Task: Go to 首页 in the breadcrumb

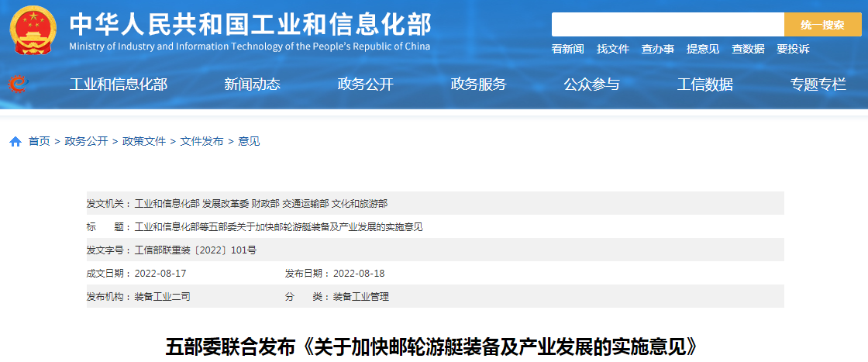Action: click(40, 142)
